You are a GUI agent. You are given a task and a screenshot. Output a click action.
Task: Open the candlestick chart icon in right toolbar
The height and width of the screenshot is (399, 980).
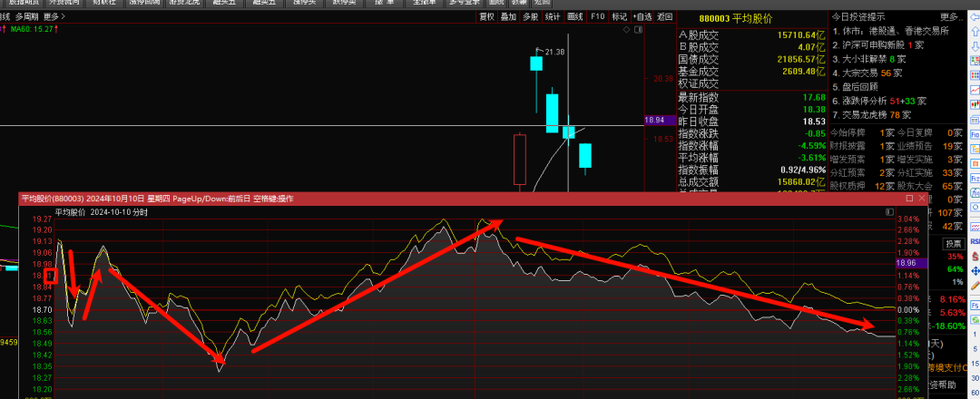[974, 104]
